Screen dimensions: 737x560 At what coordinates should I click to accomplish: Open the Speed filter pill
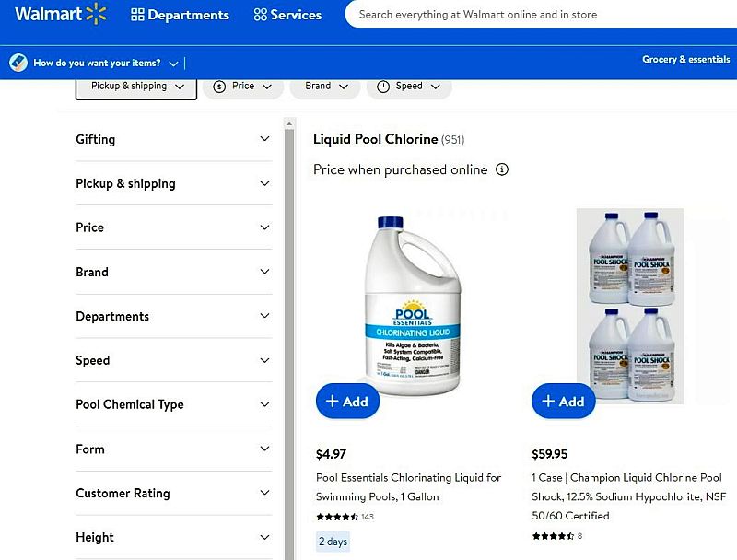409,87
